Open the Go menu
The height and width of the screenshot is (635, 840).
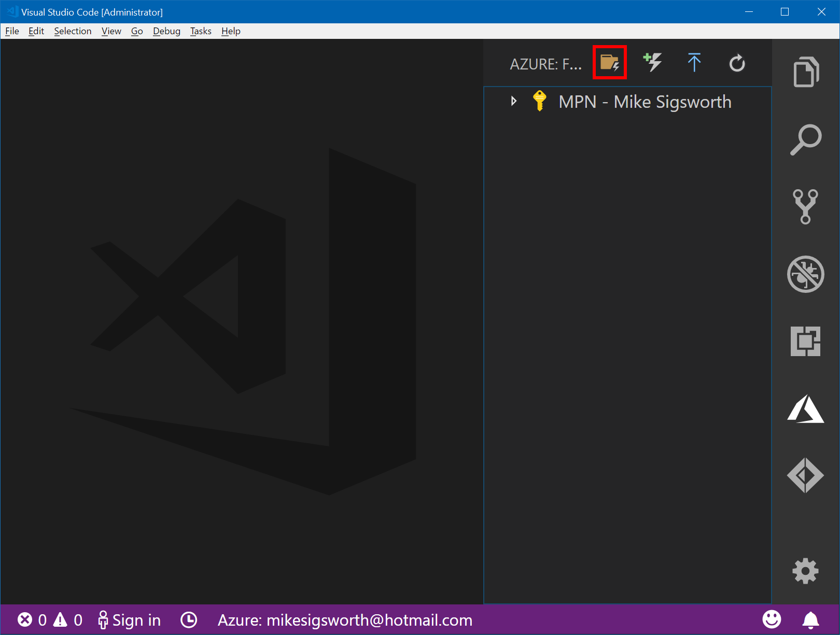(137, 31)
